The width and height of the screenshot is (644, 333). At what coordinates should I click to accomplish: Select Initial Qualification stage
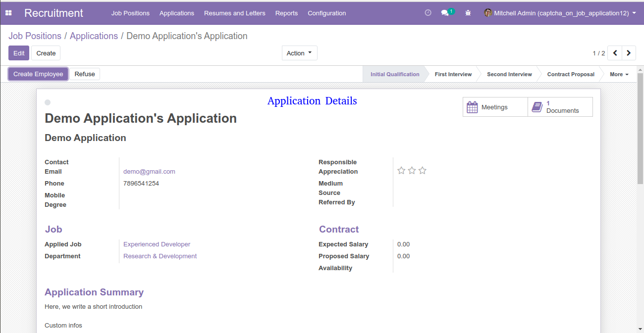coord(395,74)
